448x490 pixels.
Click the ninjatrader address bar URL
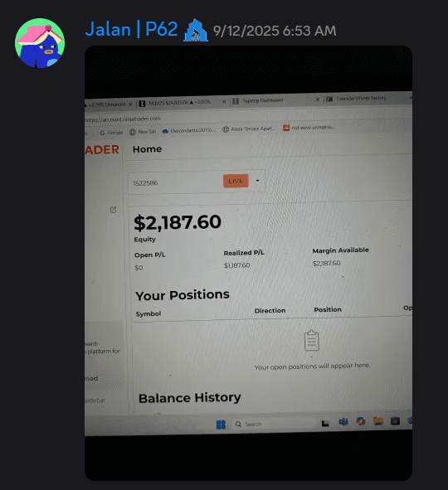point(123,119)
